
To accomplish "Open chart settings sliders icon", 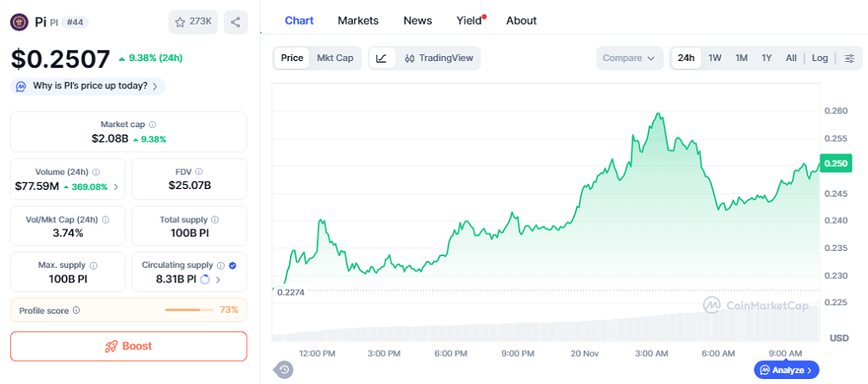I will [x=849, y=58].
